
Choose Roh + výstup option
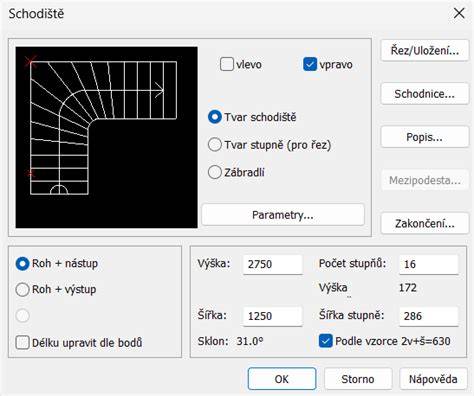tap(22, 289)
